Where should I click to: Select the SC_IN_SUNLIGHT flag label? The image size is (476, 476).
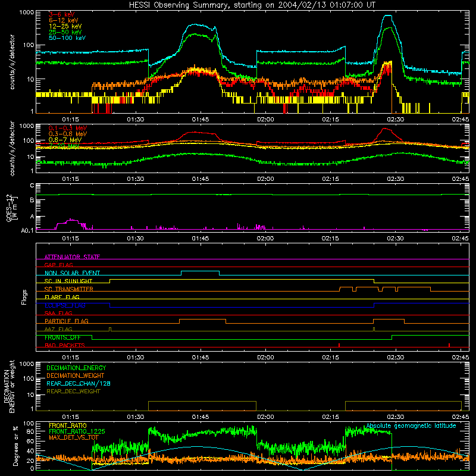68,281
